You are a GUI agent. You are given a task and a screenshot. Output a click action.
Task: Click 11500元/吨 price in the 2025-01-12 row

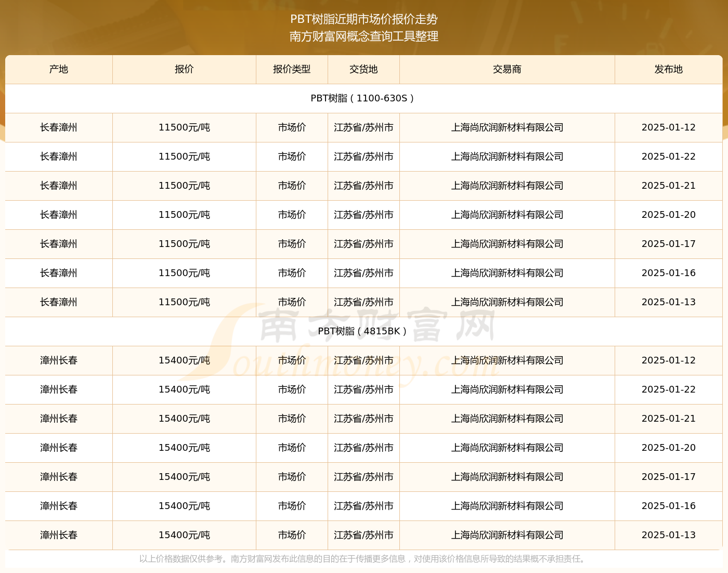tap(184, 127)
